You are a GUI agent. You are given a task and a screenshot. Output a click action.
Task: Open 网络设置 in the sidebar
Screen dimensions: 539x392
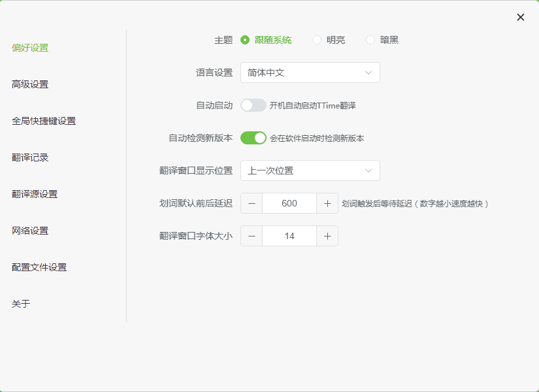tap(30, 231)
